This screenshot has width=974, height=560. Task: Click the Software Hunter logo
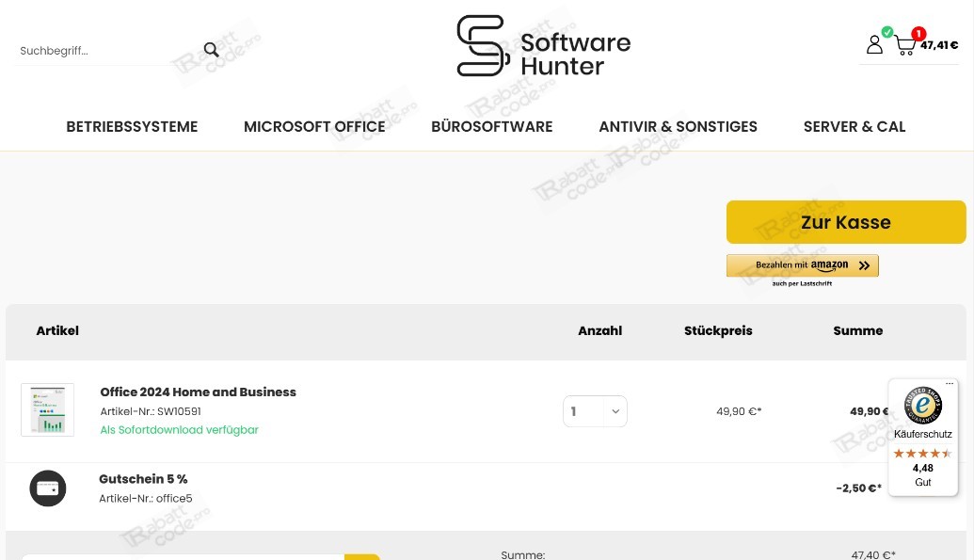pyautogui.click(x=544, y=46)
